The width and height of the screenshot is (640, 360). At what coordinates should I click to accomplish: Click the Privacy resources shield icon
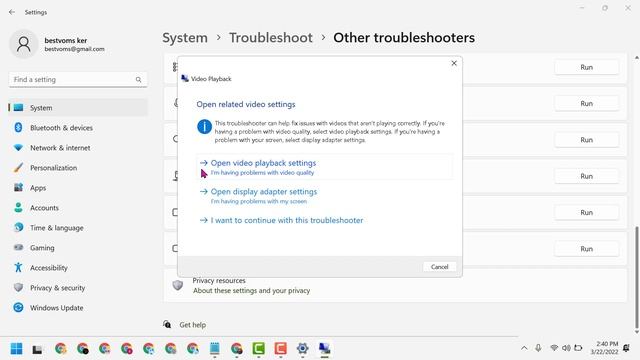click(178, 285)
